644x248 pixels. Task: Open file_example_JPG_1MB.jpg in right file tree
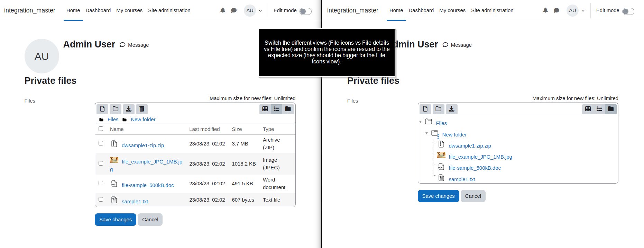[x=480, y=157]
